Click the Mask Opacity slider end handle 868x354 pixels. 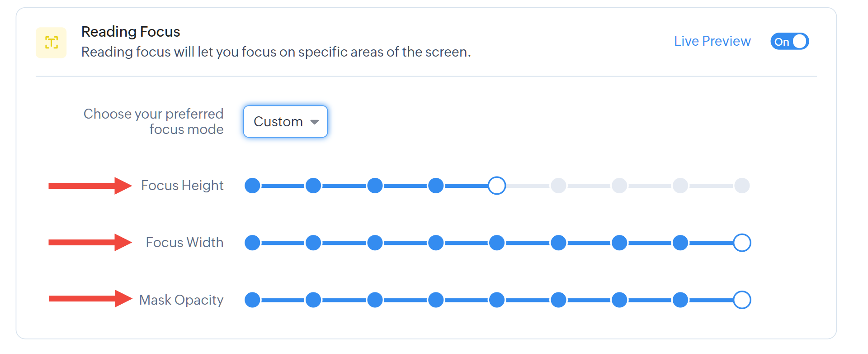(x=742, y=300)
